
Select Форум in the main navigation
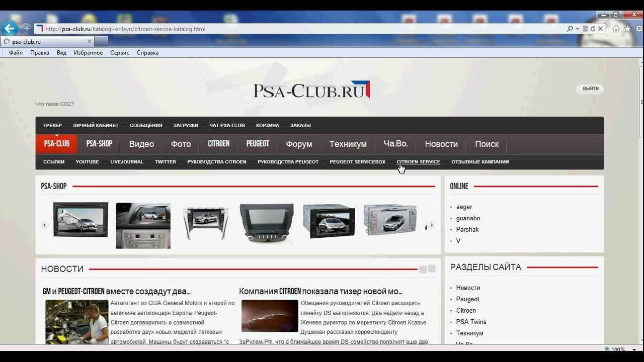tap(299, 144)
